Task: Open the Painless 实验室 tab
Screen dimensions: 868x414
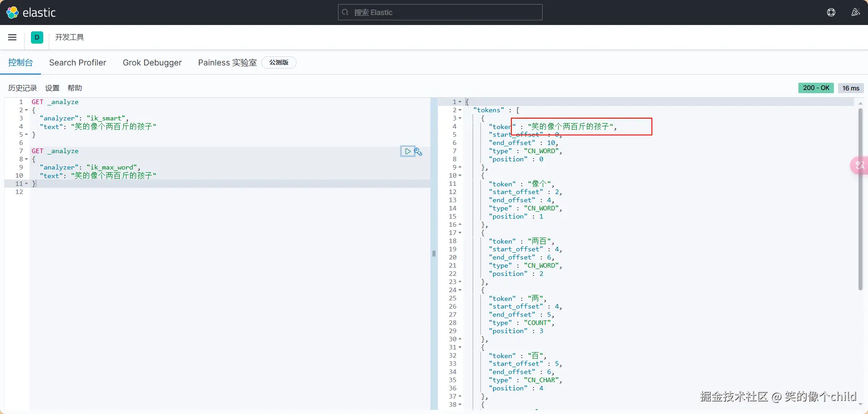Action: 227,63
